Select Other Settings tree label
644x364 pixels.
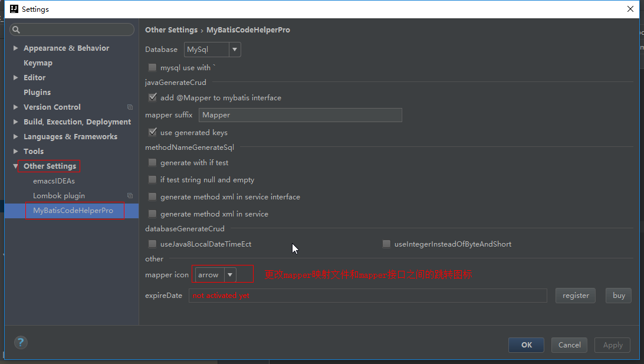(50, 166)
